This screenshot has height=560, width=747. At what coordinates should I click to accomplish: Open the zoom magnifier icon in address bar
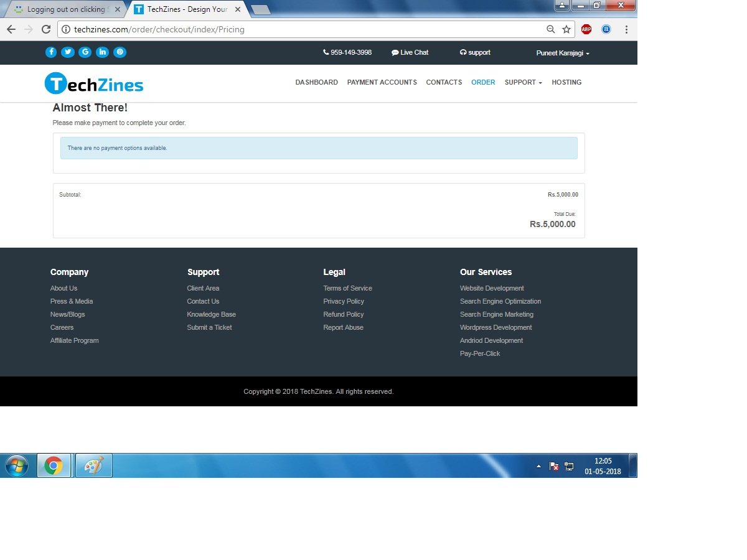pos(550,29)
